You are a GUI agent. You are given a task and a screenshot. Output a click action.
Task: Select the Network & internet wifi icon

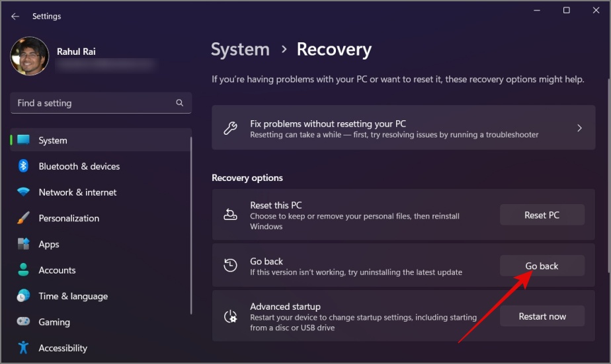(23, 192)
